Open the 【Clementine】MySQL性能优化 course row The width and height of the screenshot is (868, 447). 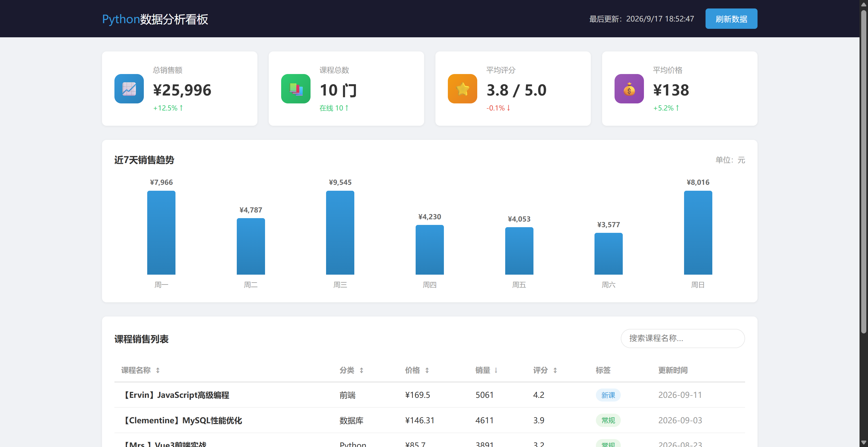coord(429,420)
